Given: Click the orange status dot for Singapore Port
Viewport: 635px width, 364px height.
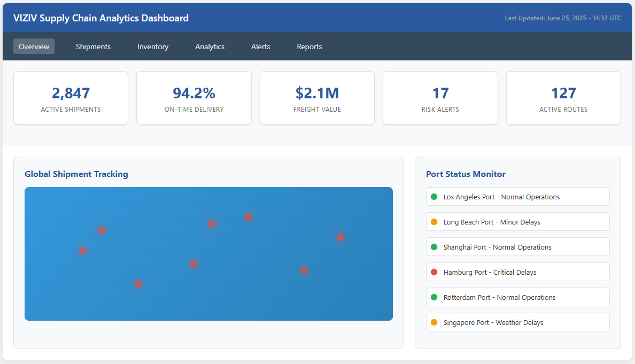Looking at the screenshot, I should point(434,322).
